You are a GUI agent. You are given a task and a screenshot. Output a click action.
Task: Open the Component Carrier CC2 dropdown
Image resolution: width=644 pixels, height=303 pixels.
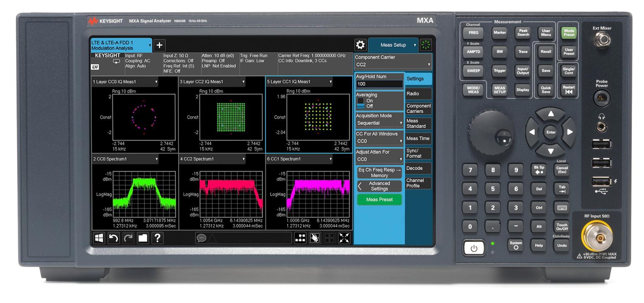coord(392,65)
